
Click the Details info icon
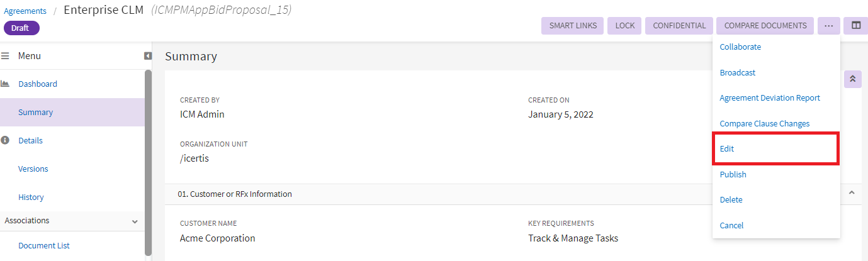(4, 140)
